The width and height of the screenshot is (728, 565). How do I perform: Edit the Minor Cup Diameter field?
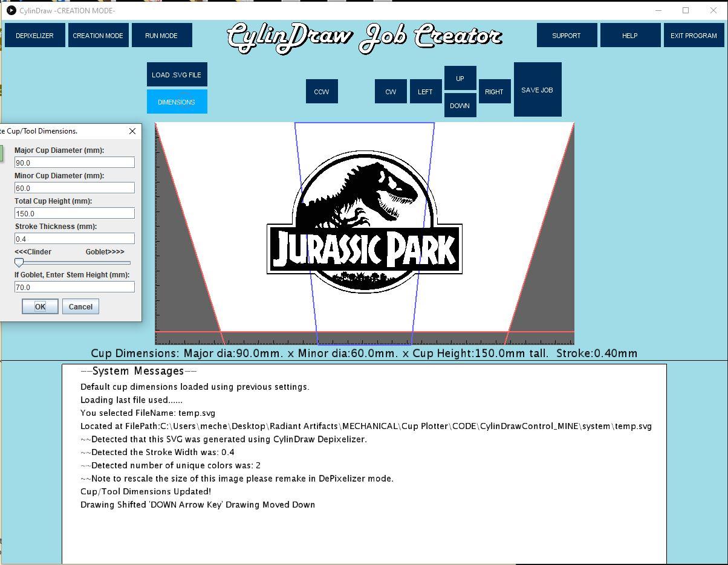pyautogui.click(x=74, y=188)
